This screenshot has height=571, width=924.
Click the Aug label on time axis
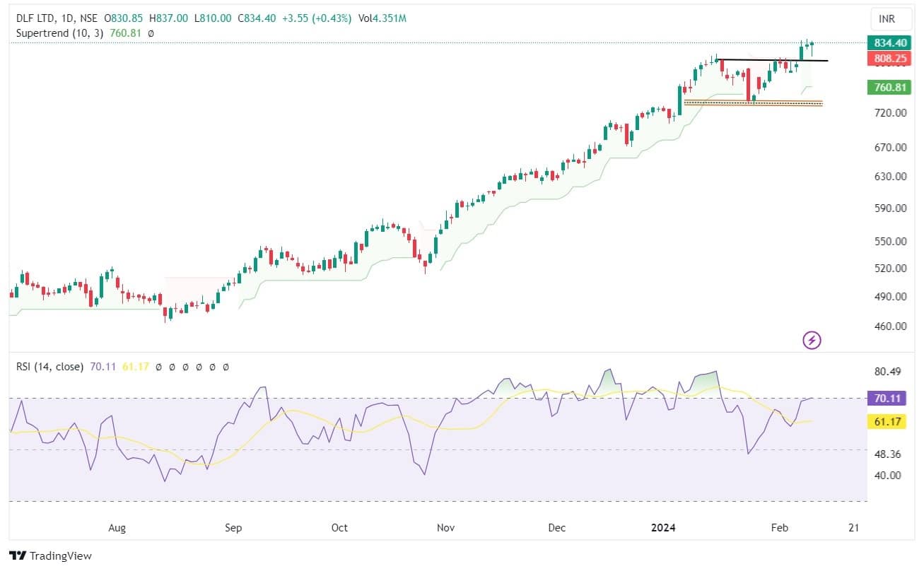[x=117, y=528]
